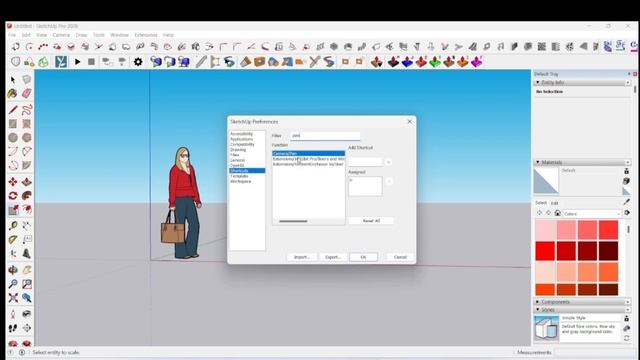Viewport: 640px width, 360px height.
Task: Click the blue Y extension icon
Action: pyautogui.click(x=61, y=62)
